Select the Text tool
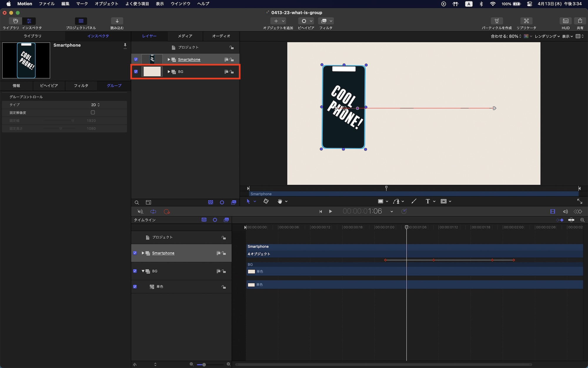The width and height of the screenshot is (588, 368). click(427, 201)
